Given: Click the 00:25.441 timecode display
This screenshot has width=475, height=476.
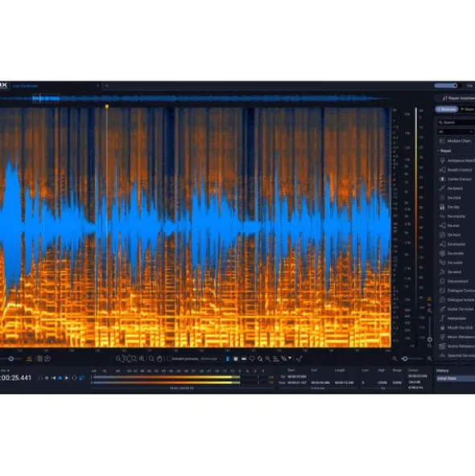Looking at the screenshot, I should (16, 379).
